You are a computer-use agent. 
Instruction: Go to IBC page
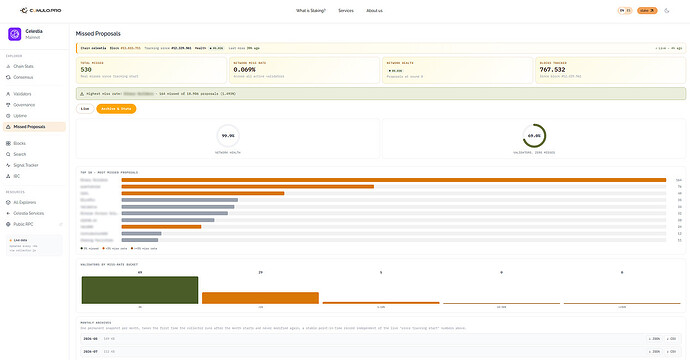pos(17,176)
